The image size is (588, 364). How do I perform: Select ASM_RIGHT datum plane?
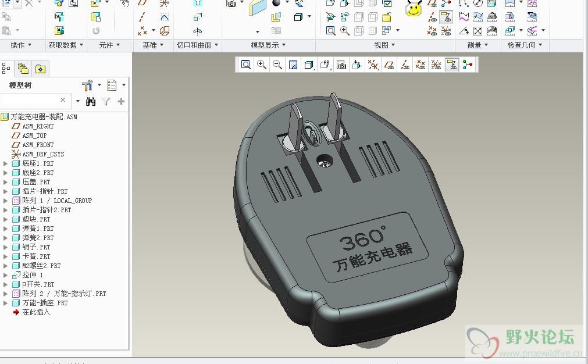coord(33,126)
